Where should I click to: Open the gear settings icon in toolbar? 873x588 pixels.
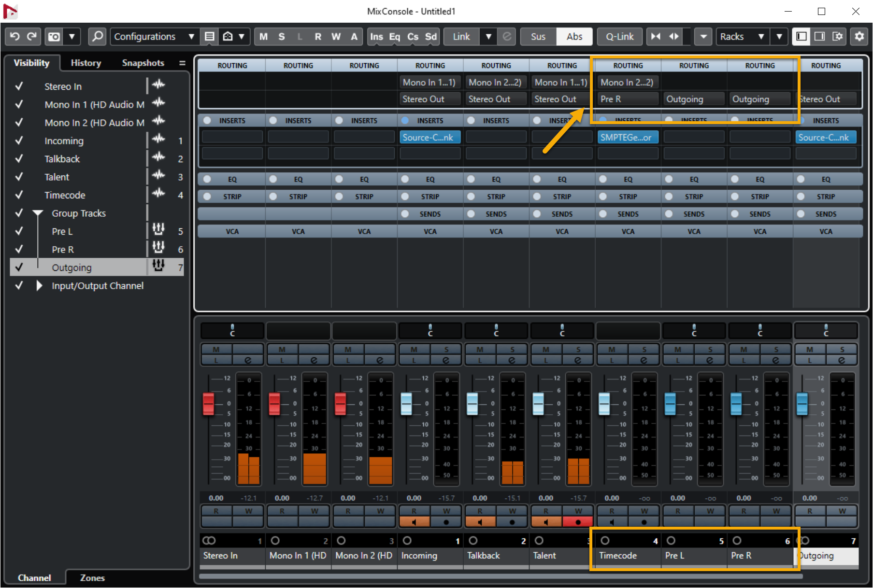click(x=859, y=37)
